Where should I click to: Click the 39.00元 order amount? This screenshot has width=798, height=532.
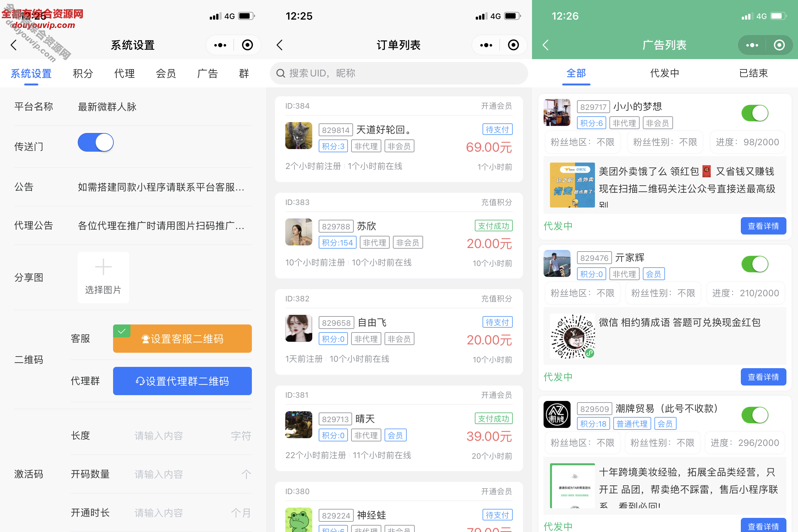coord(489,436)
